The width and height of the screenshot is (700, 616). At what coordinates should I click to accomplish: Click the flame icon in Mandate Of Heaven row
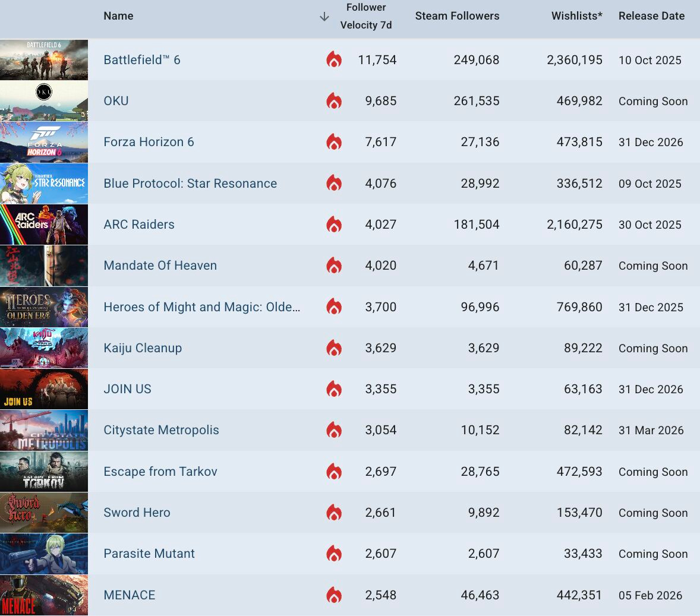[x=334, y=265]
